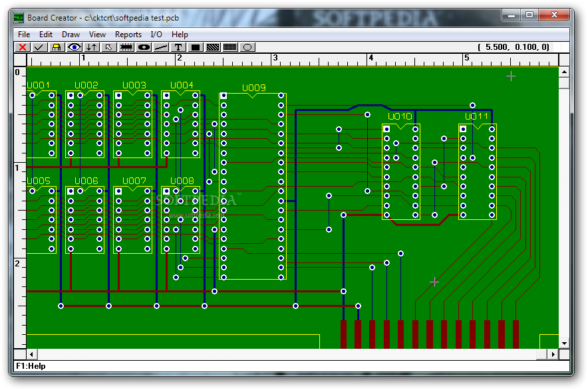
Task: Click the F1:Help status bar text
Action: (31, 366)
